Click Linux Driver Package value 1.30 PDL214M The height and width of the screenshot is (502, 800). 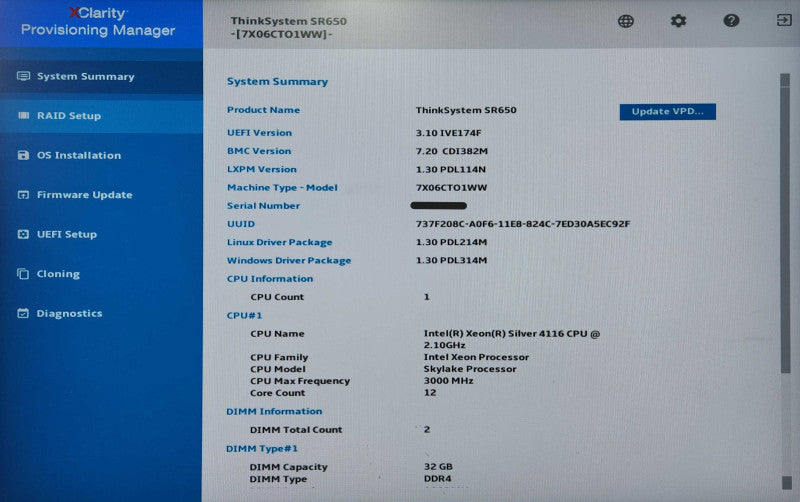451,242
